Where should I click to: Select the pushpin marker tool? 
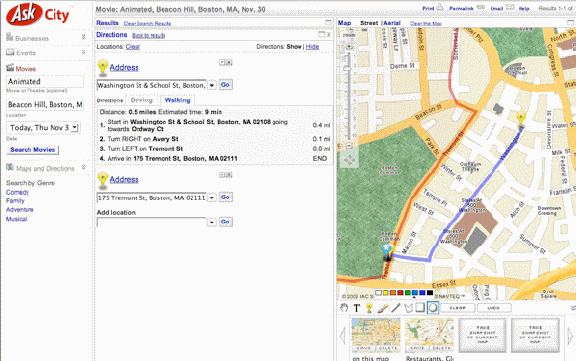click(x=369, y=308)
